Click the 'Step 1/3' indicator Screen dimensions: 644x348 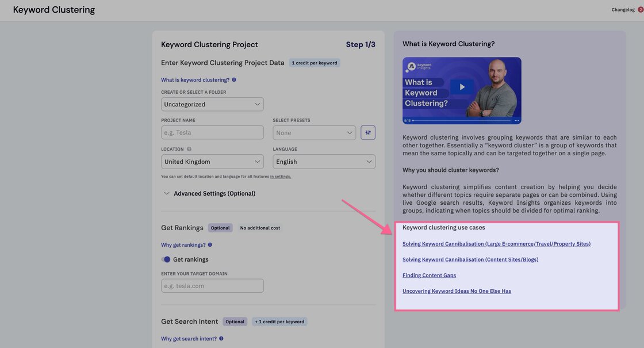click(361, 44)
